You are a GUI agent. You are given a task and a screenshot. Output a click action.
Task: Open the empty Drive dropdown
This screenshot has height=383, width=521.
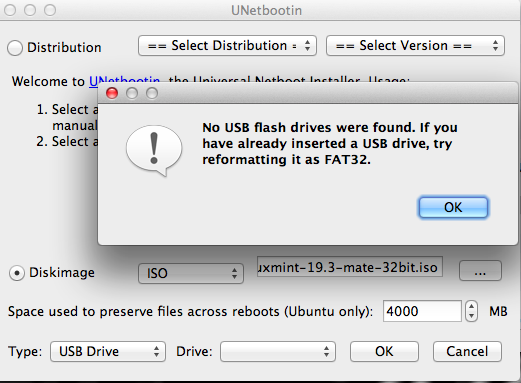point(278,351)
